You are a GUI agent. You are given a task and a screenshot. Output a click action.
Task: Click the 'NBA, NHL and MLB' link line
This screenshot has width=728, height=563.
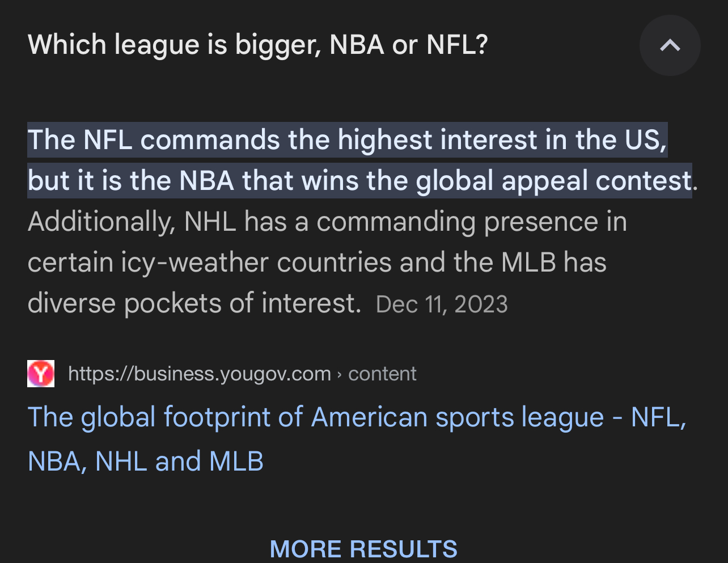click(x=146, y=462)
